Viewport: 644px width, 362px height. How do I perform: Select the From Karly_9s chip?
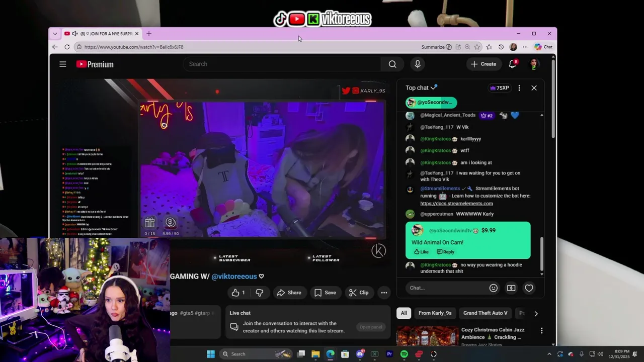[x=435, y=313]
